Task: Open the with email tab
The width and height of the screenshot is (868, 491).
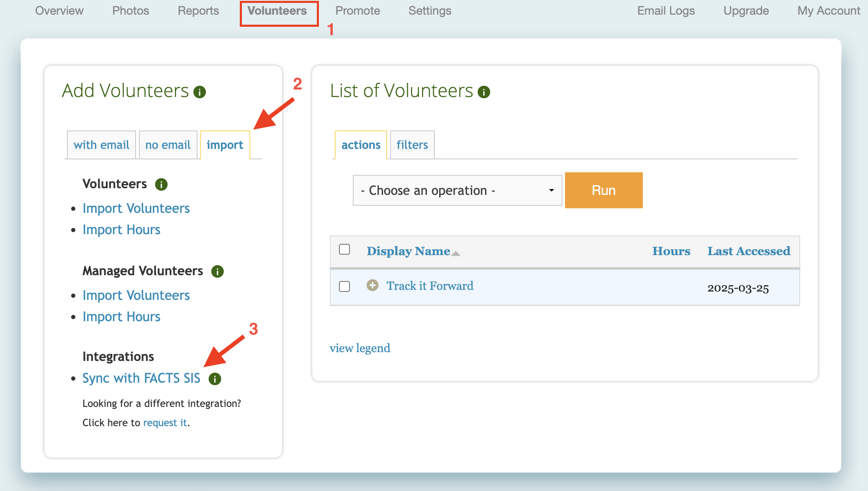Action: [101, 145]
